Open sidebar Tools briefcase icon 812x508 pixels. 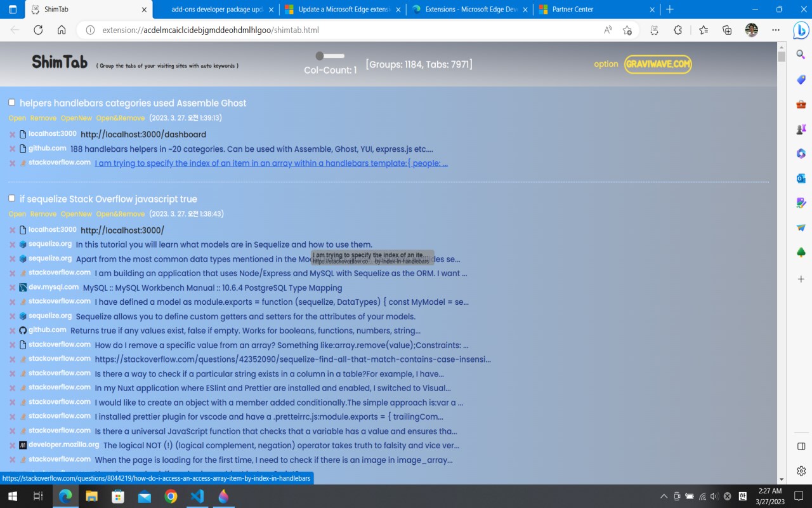click(x=801, y=105)
